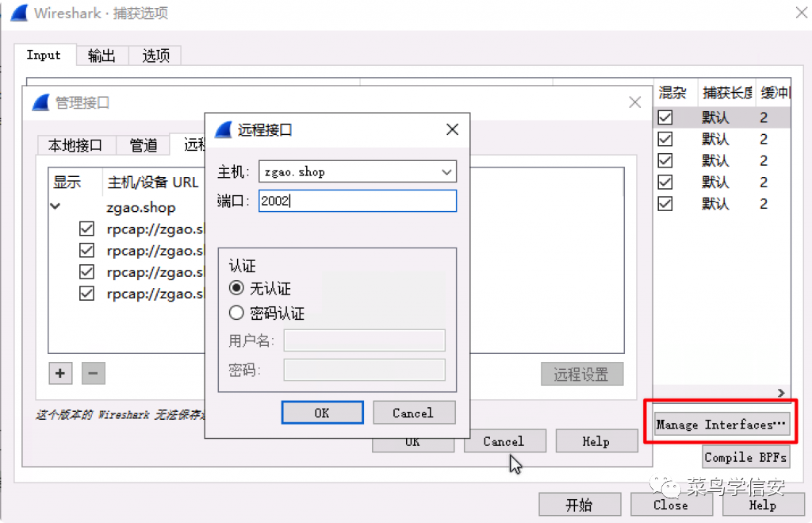812x523 pixels.
Task: Uncheck first rpcap://zgao.shop interface checkbox
Action: [87, 229]
